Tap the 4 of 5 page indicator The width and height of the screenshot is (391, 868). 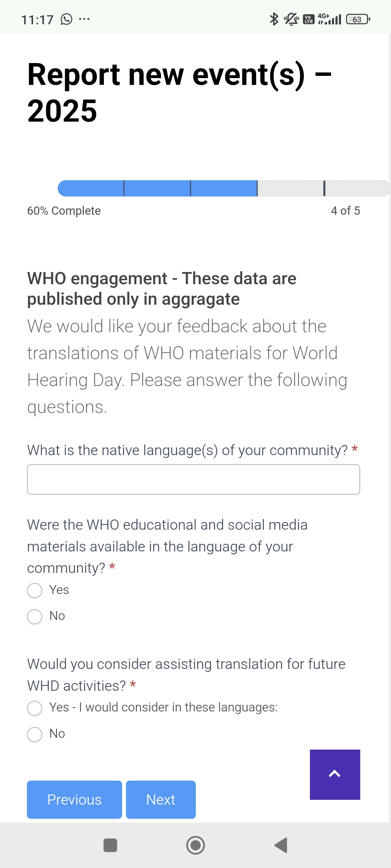point(345,211)
